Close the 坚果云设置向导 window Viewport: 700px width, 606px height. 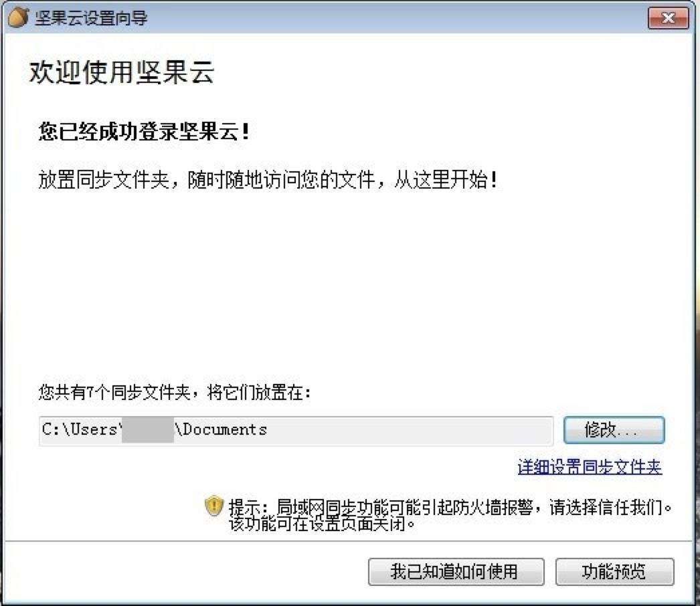point(669,18)
